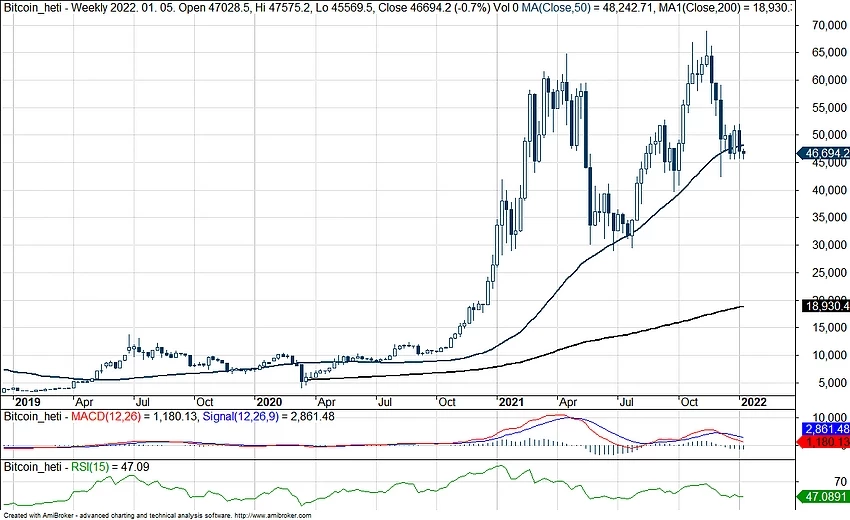Click the 46,694.2 current price tag
The image size is (850, 520).
point(824,153)
